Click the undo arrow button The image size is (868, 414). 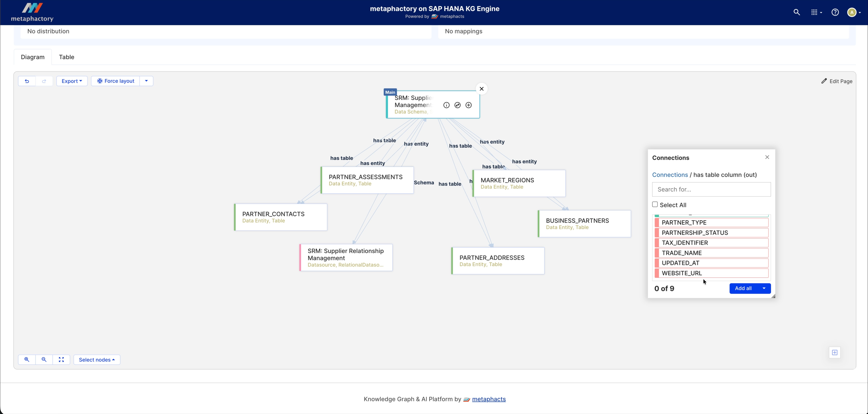(x=27, y=81)
